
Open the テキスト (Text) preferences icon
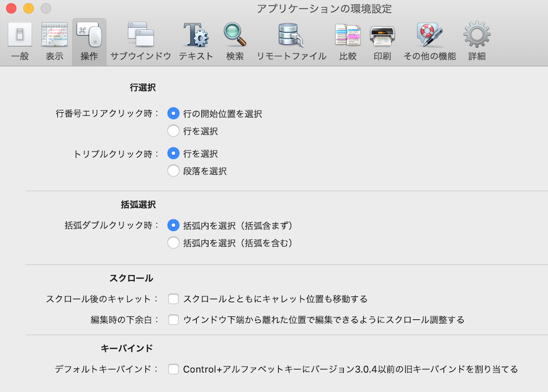coord(196,35)
